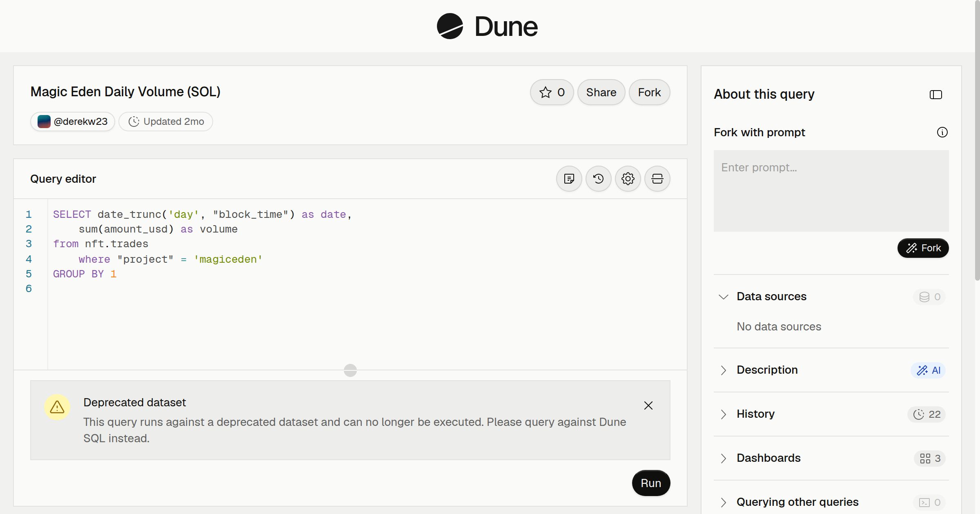Viewport: 980px width, 514px height.
Task: Expand Querying other queries section
Action: [723, 503]
